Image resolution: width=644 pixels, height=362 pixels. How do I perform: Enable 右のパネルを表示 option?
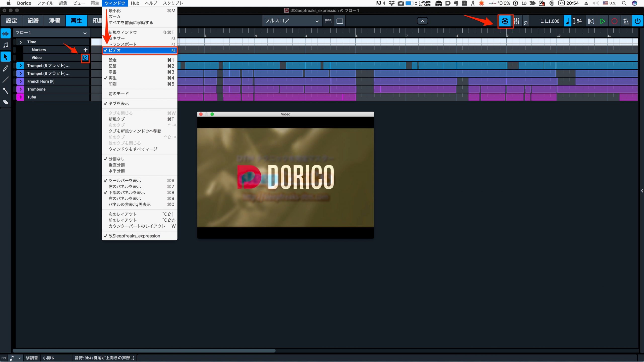(x=140, y=198)
